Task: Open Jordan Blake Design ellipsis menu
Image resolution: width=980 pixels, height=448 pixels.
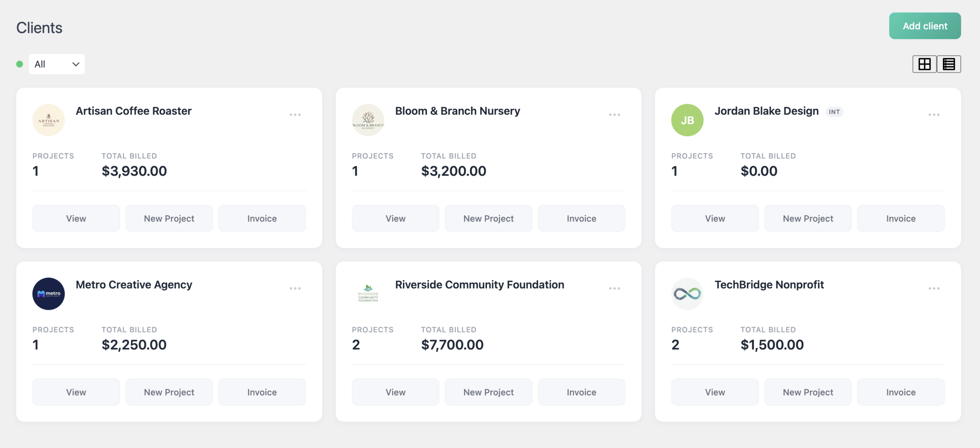Action: tap(934, 115)
